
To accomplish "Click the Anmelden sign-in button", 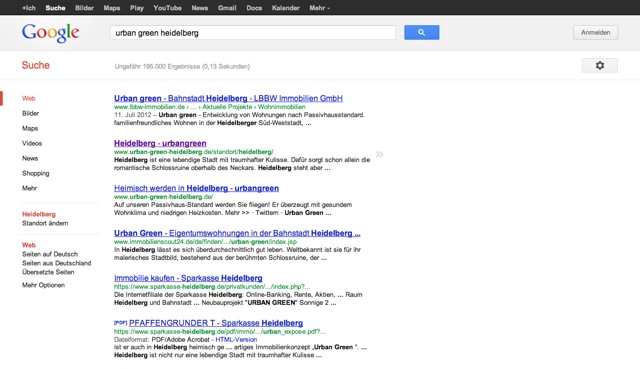I will pos(596,32).
